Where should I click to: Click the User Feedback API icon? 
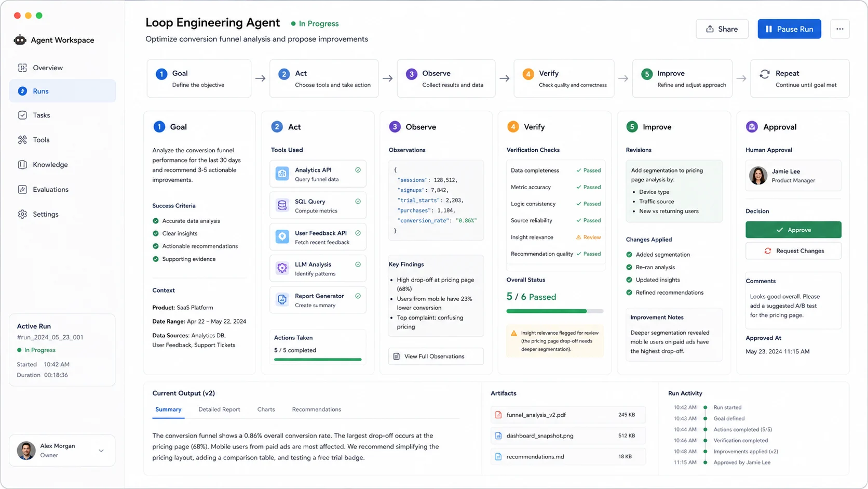coord(282,237)
